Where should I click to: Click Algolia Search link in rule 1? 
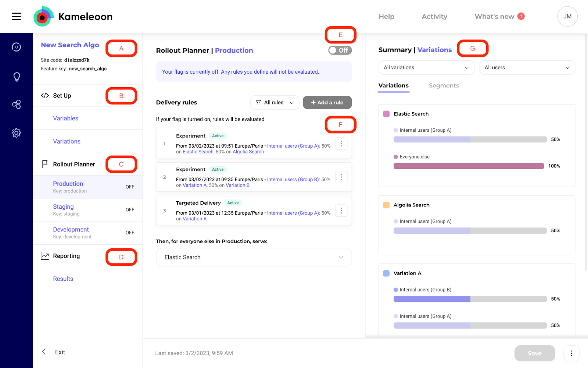(x=248, y=152)
